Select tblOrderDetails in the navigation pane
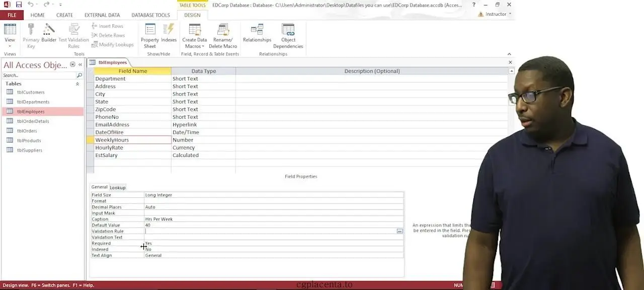Screen dimensions: 644x290 click(33, 121)
